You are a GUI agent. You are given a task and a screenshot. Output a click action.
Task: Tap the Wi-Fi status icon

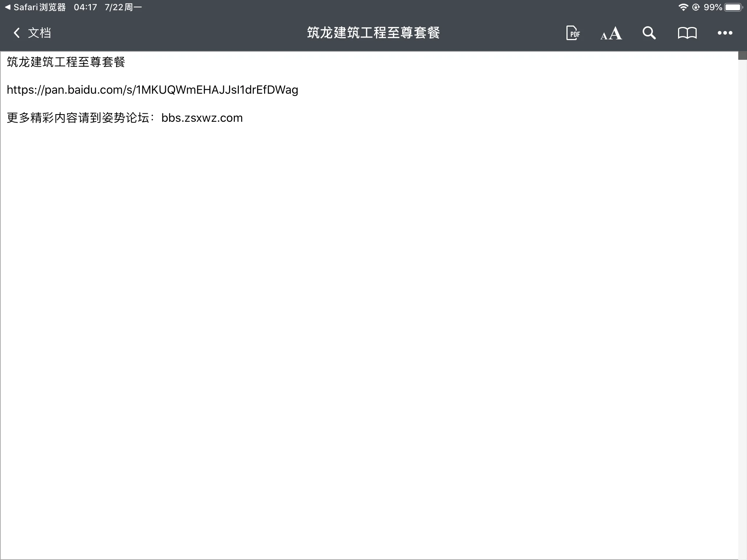point(683,7)
